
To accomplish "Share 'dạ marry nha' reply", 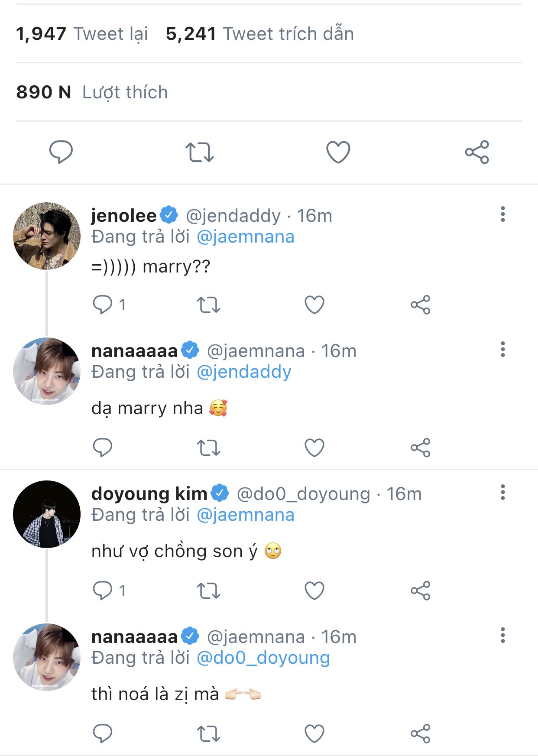I will (420, 448).
